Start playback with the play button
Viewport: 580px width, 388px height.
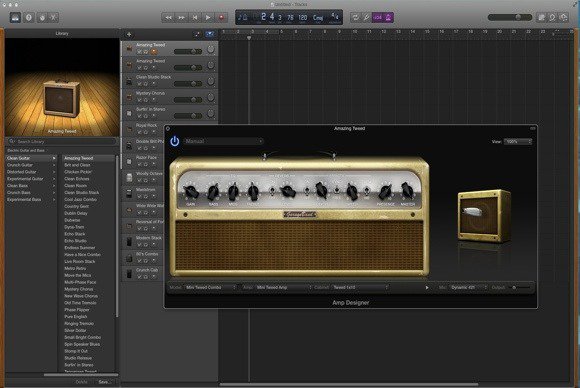(x=208, y=17)
